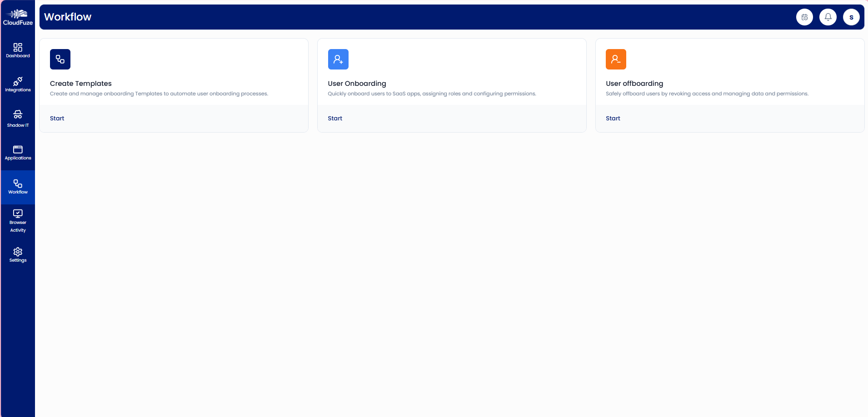Screen dimensions: 868x417
Task: Start the Create Templates workflow
Action: click(57, 118)
